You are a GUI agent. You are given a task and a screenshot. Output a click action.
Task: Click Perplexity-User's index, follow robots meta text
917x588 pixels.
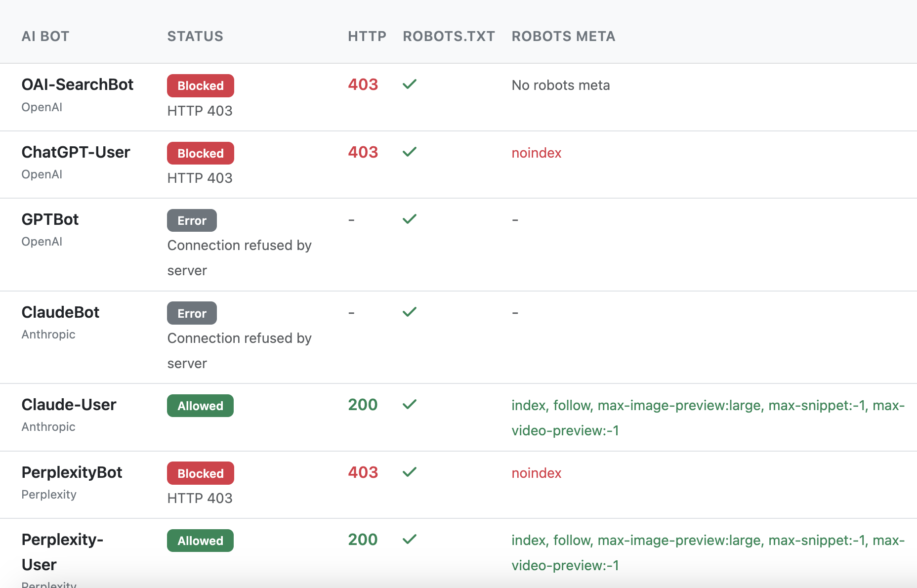[x=708, y=553]
